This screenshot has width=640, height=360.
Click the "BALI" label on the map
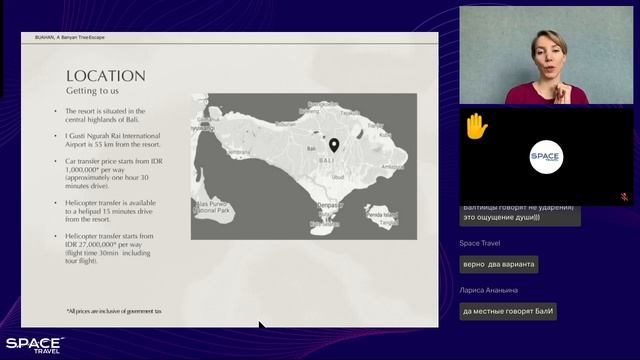327,160
